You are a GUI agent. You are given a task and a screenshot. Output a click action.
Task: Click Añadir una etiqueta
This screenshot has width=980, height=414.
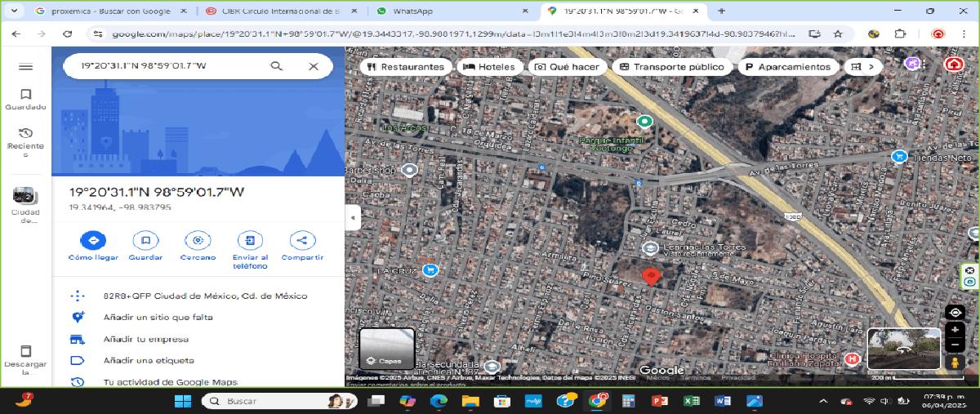pos(198,360)
